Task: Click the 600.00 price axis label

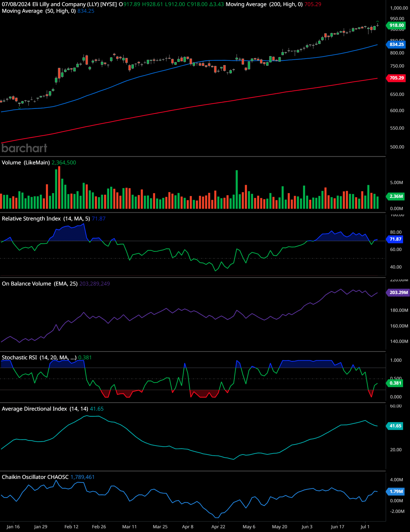Action: click(397, 110)
